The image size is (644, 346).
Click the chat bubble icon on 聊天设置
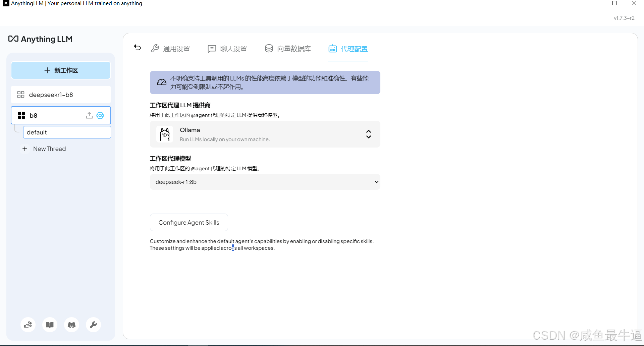tap(212, 49)
